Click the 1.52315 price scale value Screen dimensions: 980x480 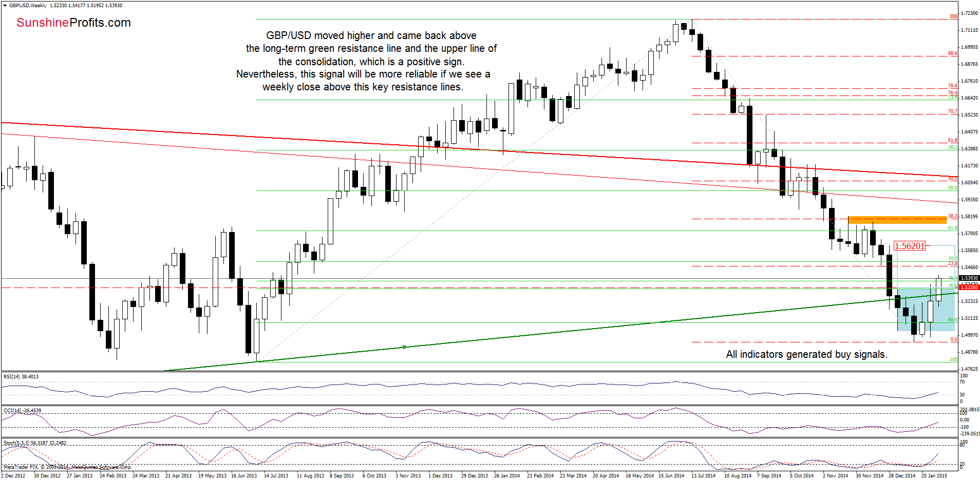[x=969, y=301]
